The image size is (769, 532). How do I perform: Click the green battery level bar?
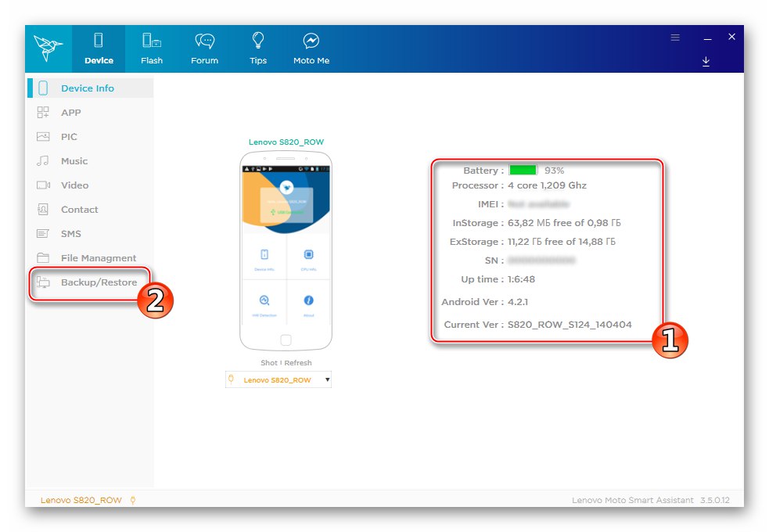pos(523,170)
